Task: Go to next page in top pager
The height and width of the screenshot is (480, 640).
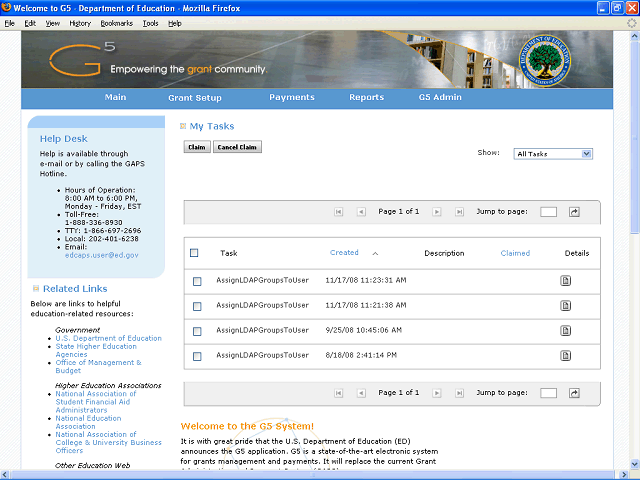Action: coord(439,212)
